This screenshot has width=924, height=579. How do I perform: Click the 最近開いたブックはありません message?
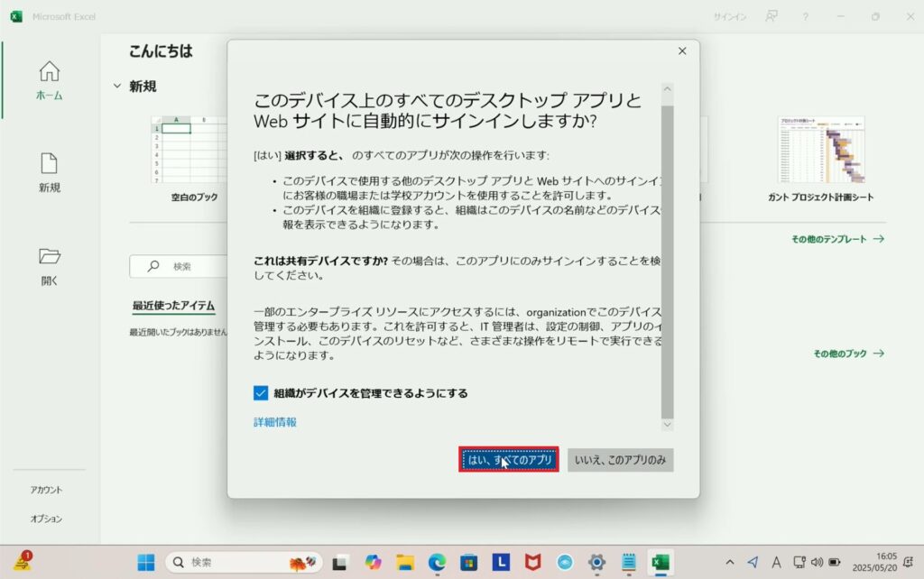179,332
